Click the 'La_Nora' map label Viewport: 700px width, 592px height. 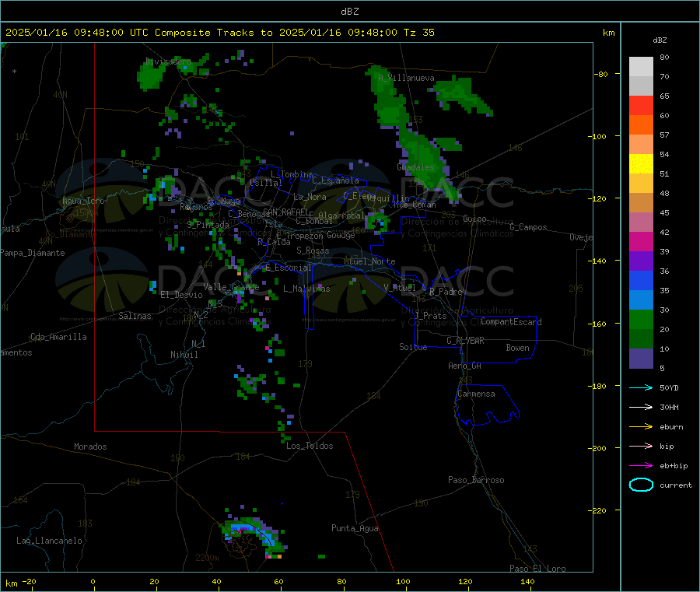pos(310,197)
